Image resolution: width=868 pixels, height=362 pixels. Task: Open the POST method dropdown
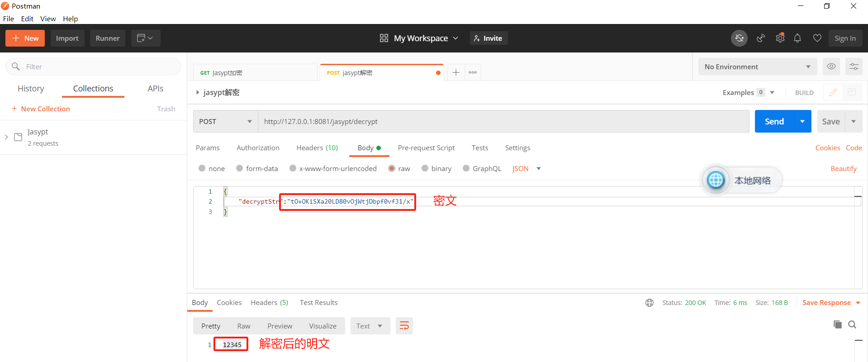tap(226, 121)
